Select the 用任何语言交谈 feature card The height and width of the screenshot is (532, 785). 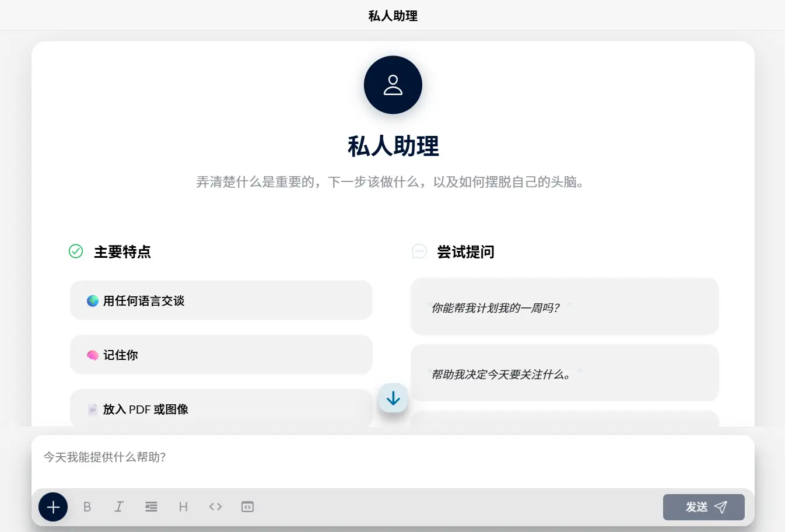tap(222, 300)
